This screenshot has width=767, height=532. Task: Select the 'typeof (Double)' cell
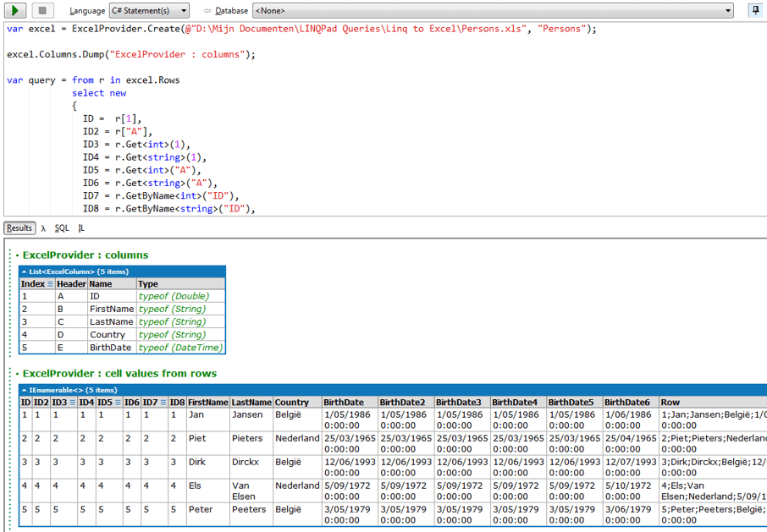(x=180, y=296)
